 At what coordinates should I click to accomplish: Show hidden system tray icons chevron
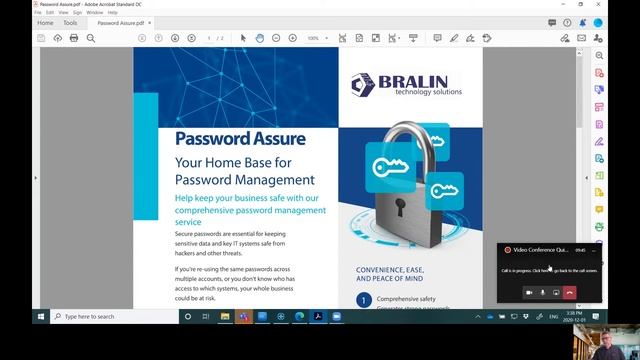coord(478,316)
